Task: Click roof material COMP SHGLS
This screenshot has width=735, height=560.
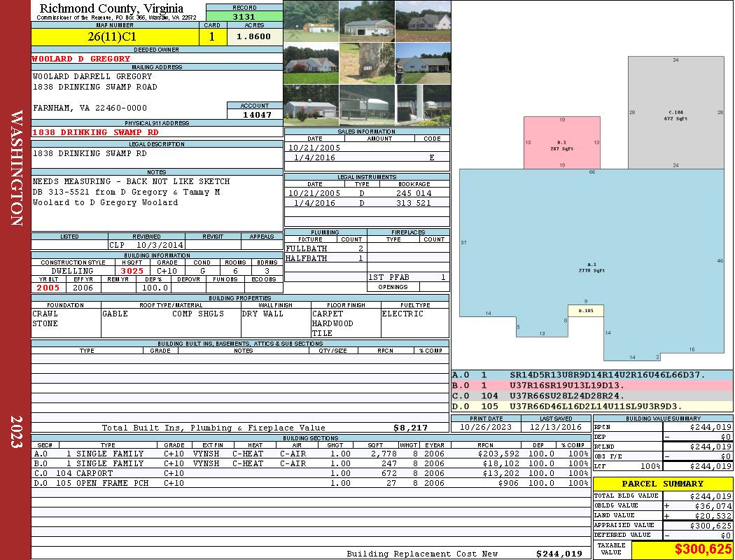Action: click(198, 314)
